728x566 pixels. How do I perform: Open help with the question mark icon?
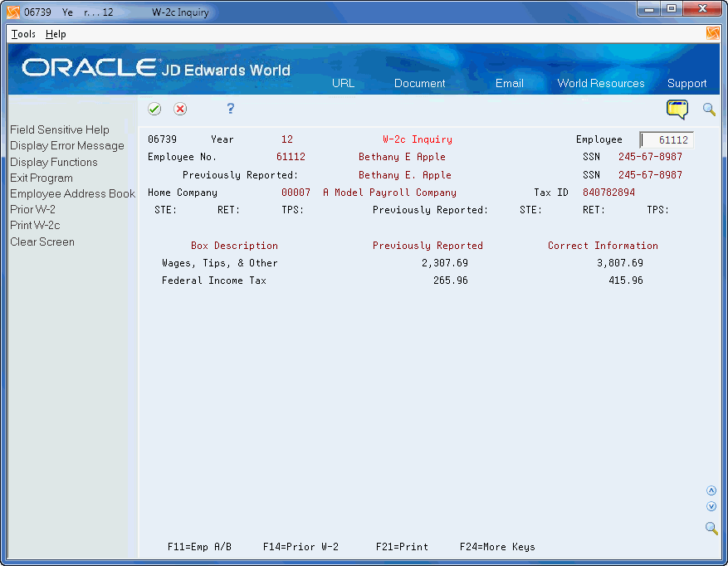click(230, 109)
